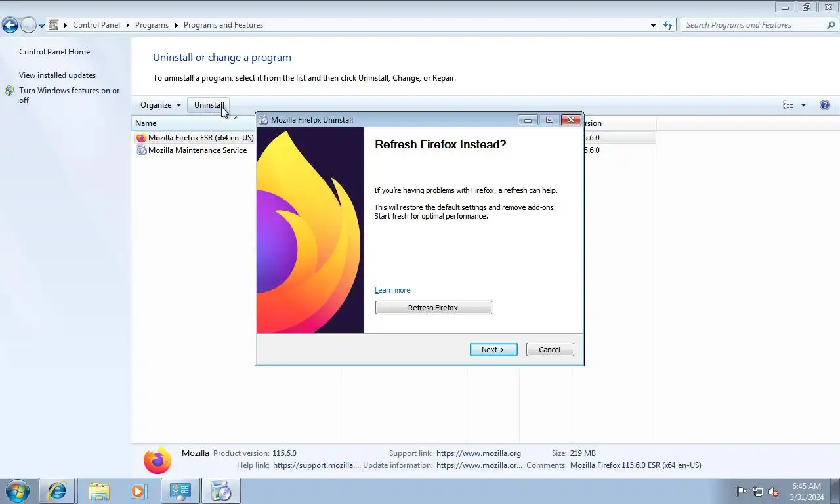
Task: Click support link https://www.mozilla.org
Action: coord(478,453)
